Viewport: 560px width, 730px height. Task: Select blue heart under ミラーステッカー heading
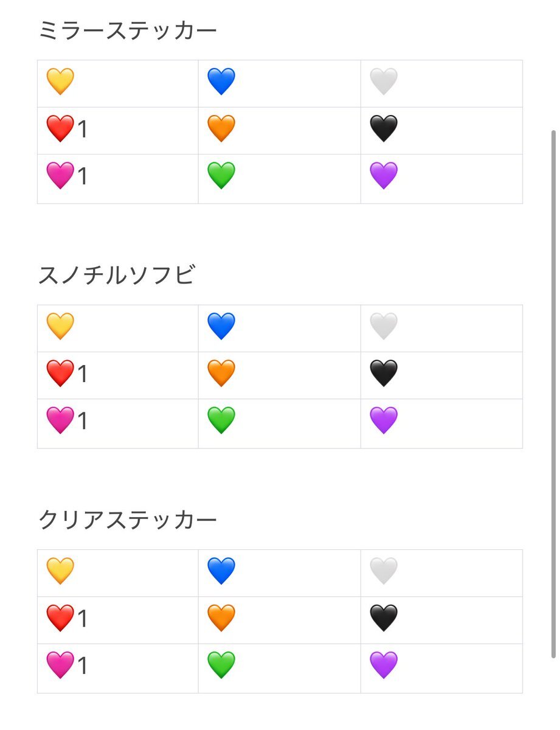221,82
